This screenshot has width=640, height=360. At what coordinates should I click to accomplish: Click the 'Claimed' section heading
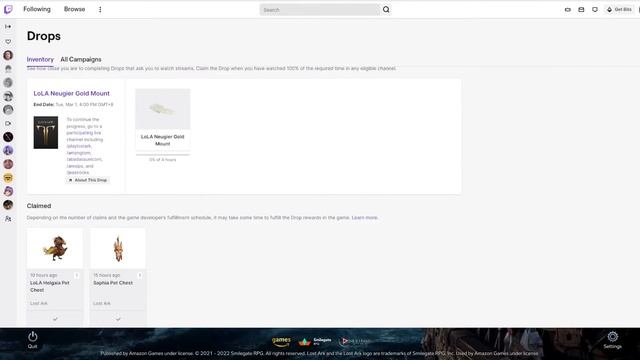(x=39, y=206)
